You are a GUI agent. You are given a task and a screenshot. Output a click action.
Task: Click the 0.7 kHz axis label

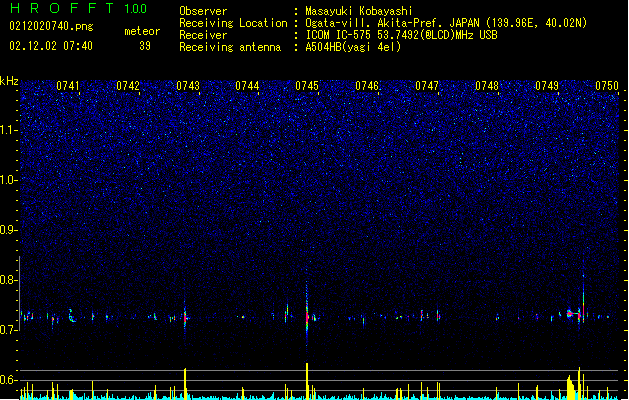(9, 330)
